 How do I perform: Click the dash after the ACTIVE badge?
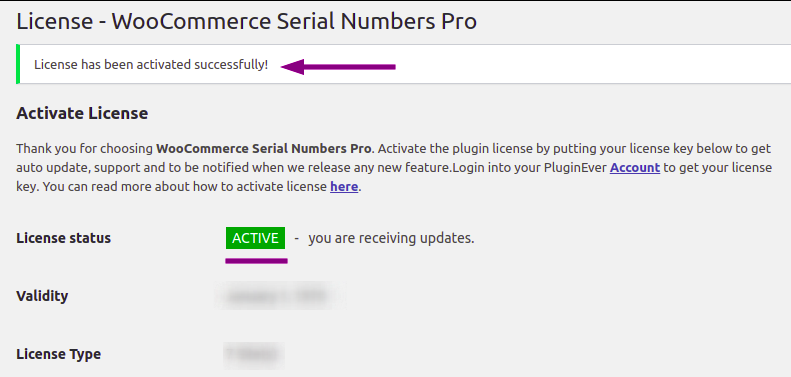[x=297, y=238]
